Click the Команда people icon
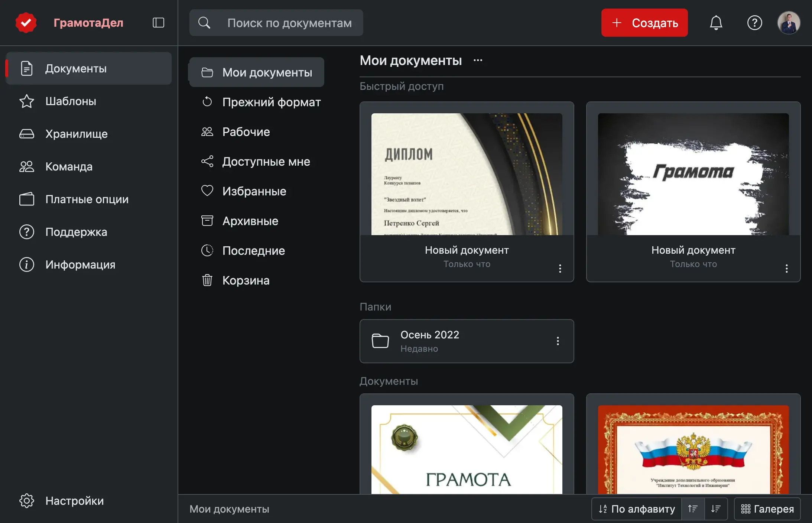Image resolution: width=812 pixels, height=523 pixels. click(27, 166)
